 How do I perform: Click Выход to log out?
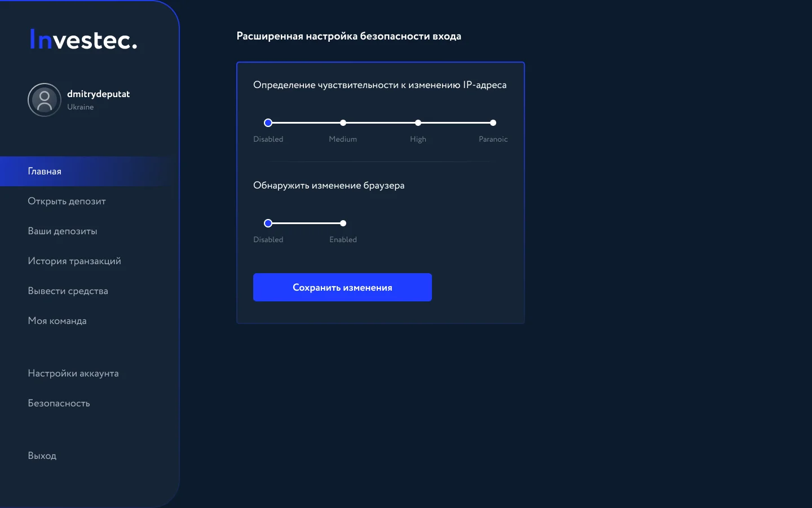42,456
